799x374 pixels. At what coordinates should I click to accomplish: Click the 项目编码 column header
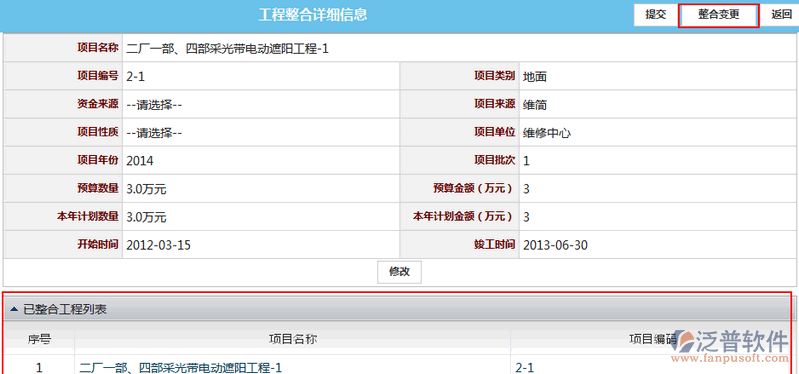pyautogui.click(x=654, y=339)
